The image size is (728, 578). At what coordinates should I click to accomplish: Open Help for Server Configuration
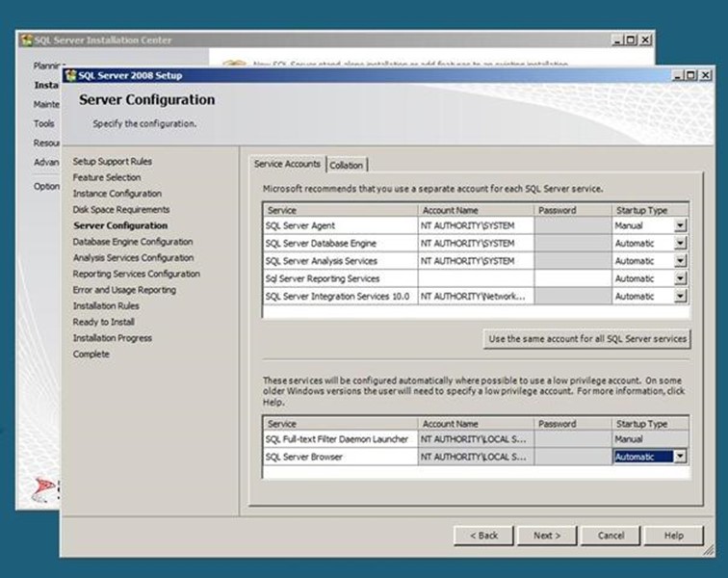click(674, 536)
